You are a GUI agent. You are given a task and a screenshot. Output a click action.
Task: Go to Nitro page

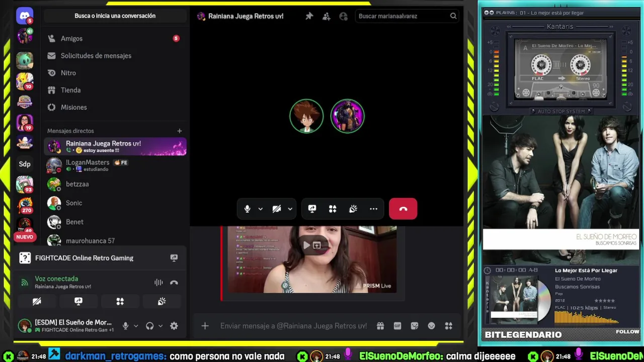[115, 73]
